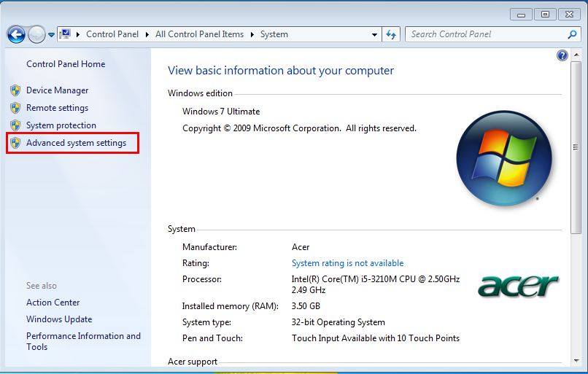The width and height of the screenshot is (588, 374).
Task: Focus the Search Control Panel field
Action: click(x=485, y=34)
